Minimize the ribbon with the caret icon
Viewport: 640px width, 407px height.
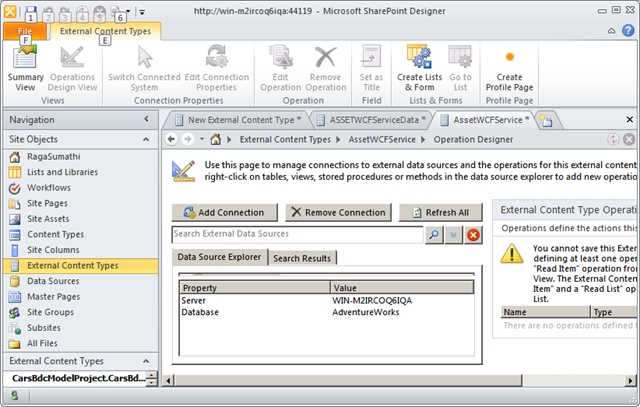click(611, 31)
